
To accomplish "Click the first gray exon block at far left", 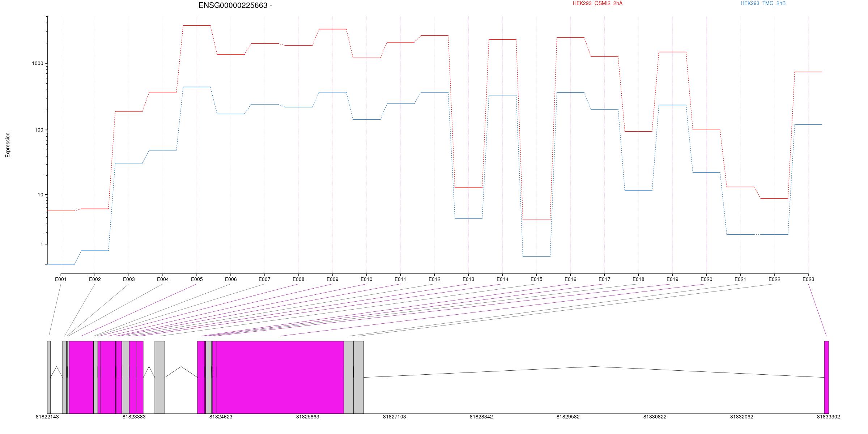I will (49, 377).
